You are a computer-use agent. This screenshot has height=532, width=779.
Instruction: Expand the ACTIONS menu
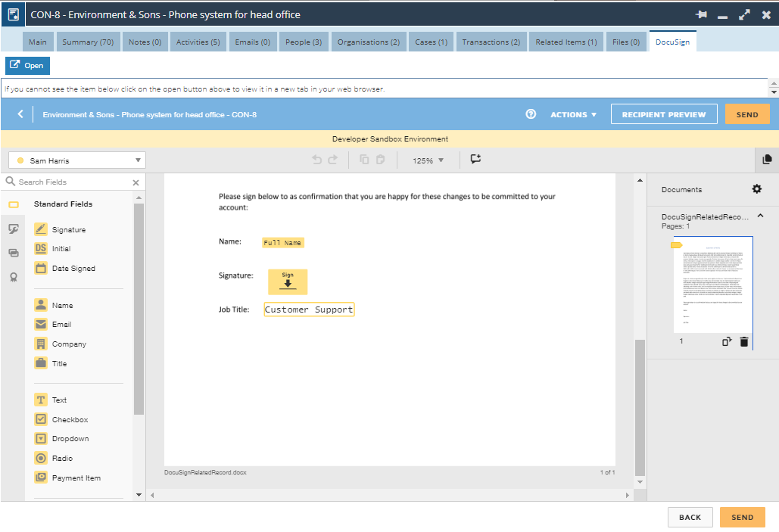coord(573,115)
